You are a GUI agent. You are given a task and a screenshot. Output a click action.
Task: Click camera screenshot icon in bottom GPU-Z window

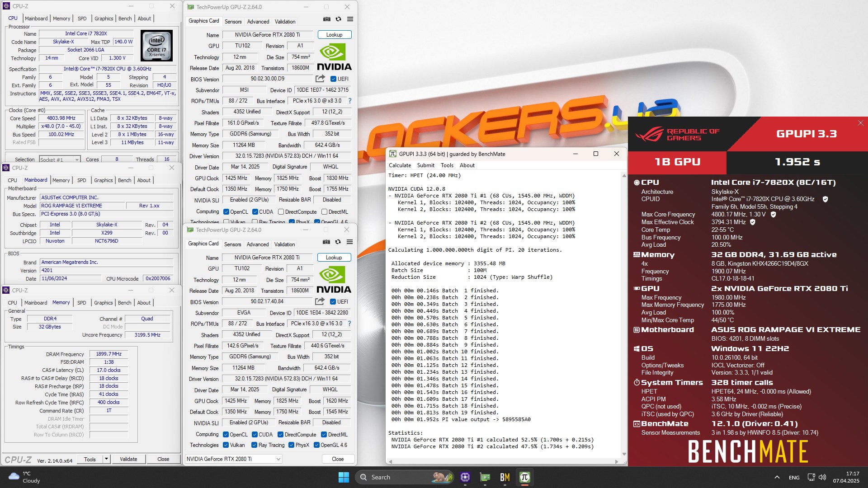[x=326, y=242]
